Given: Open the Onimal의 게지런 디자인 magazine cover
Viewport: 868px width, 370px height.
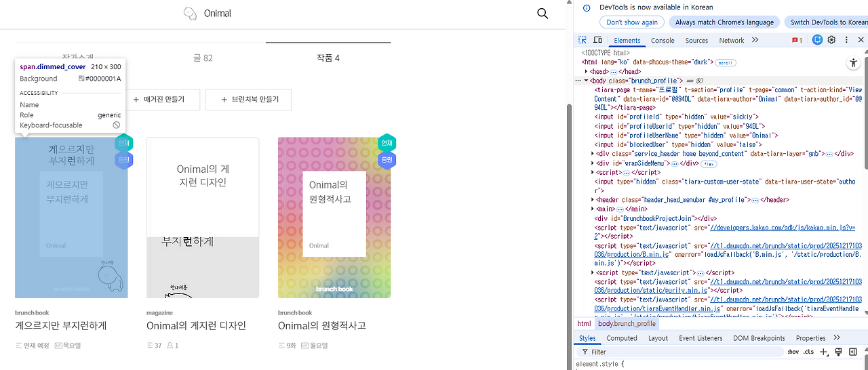Looking at the screenshot, I should [x=203, y=218].
